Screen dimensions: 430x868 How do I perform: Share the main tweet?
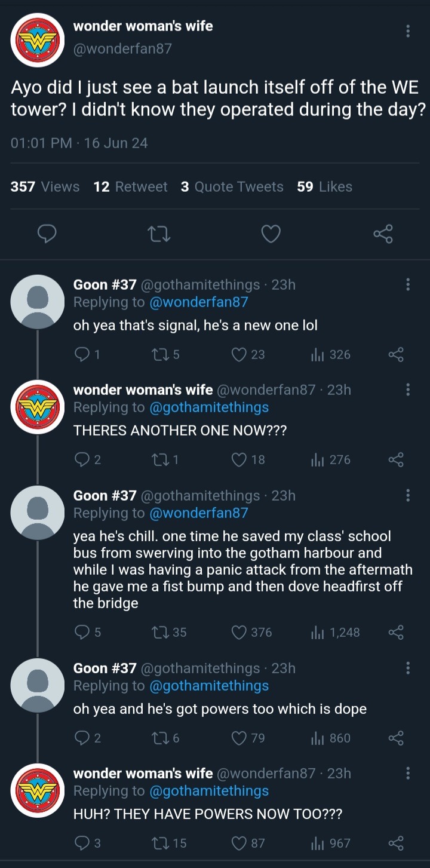pyautogui.click(x=383, y=235)
